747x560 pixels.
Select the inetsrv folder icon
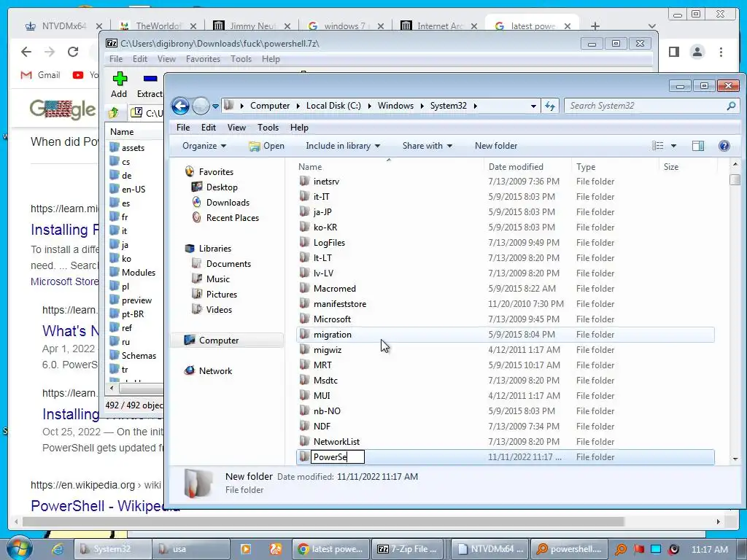click(x=304, y=182)
